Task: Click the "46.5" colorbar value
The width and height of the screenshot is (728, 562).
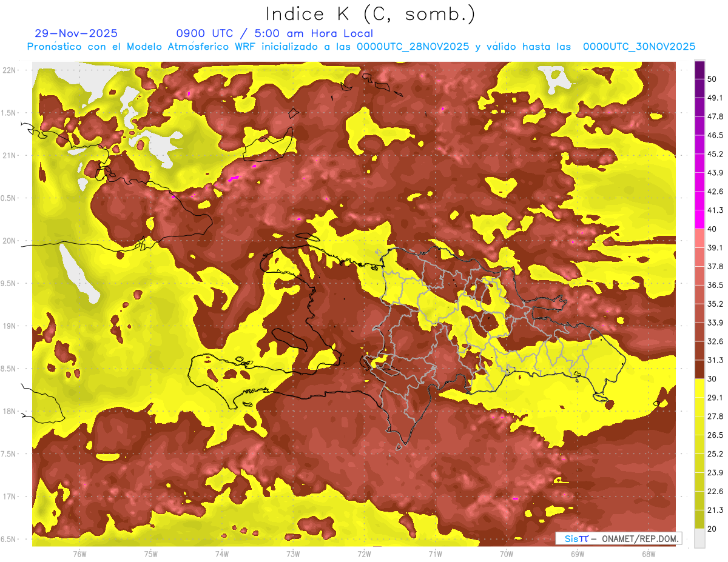Action: pyautogui.click(x=715, y=135)
